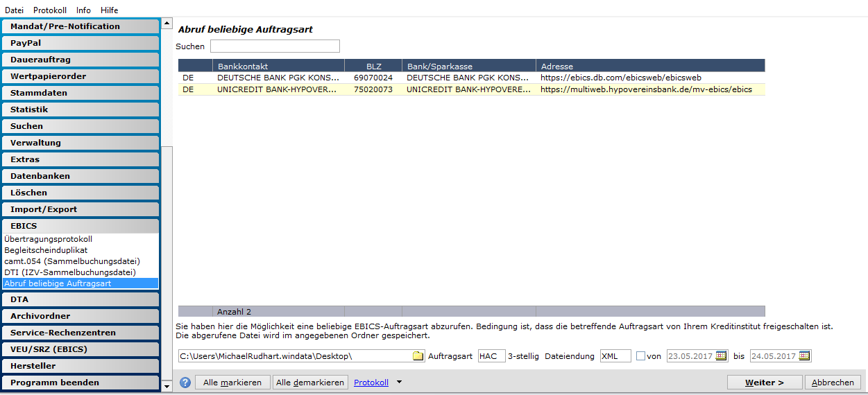The image size is (868, 395).
Task: Expand the PayPal sidebar section
Action: click(80, 43)
